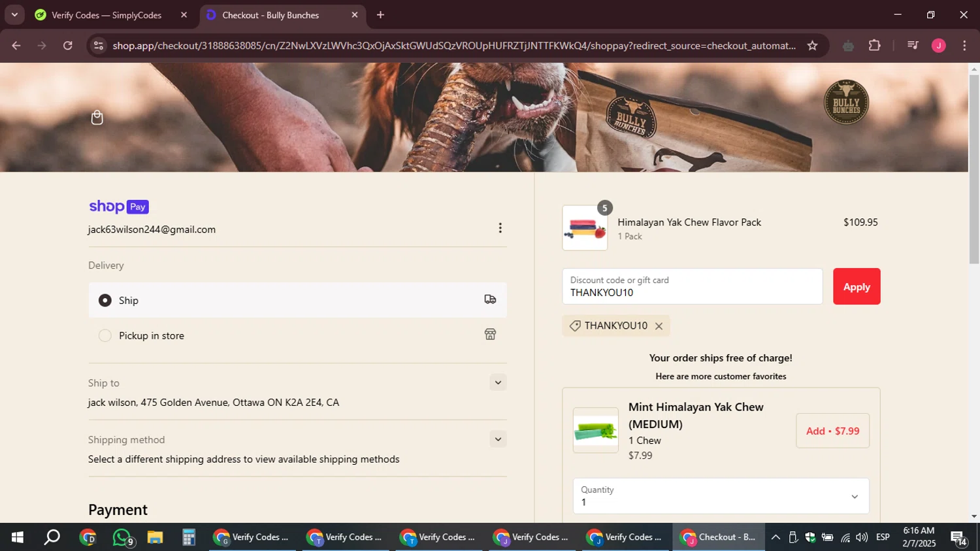Remove the THANKYOU10 discount tag
The height and width of the screenshot is (551, 980).
[659, 326]
